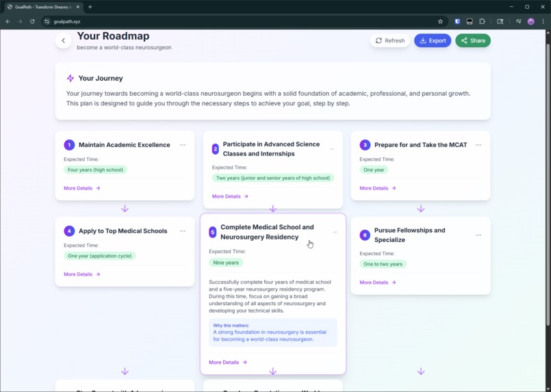Screen dimensions: 551x392
Task: Reload the page with browser reload icon
Action: pyautogui.click(x=32, y=21)
